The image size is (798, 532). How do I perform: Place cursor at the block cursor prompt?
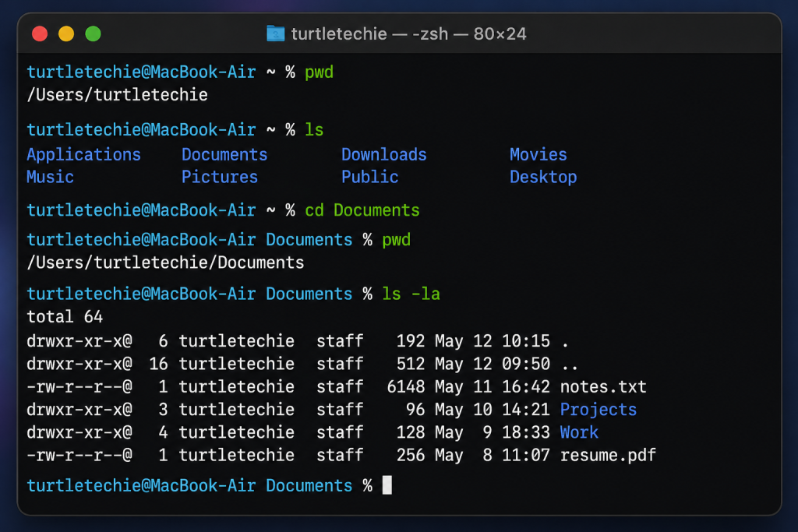coord(387,485)
